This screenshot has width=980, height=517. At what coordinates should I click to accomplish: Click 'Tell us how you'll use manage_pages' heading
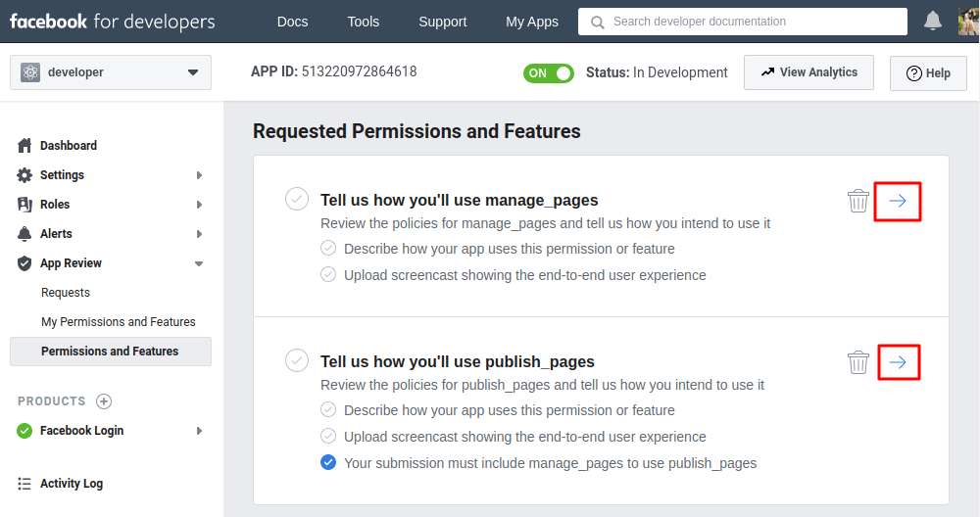(460, 200)
